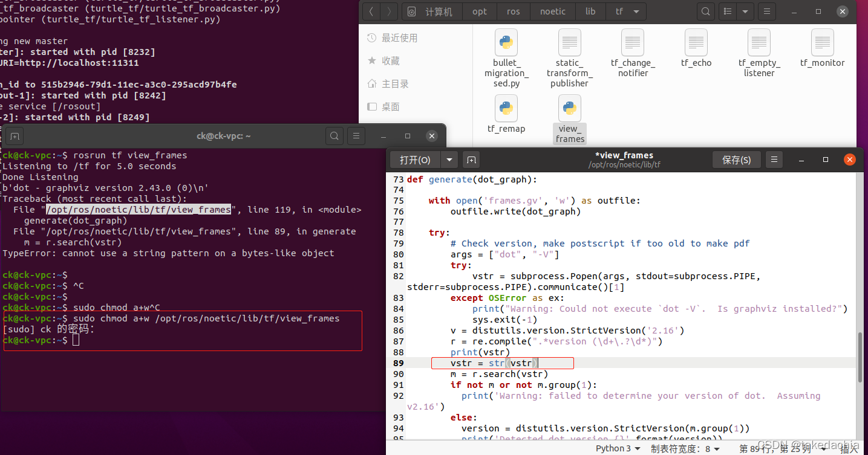Go back in file manager
Viewport: 868px width, 455px height.
[x=371, y=11]
